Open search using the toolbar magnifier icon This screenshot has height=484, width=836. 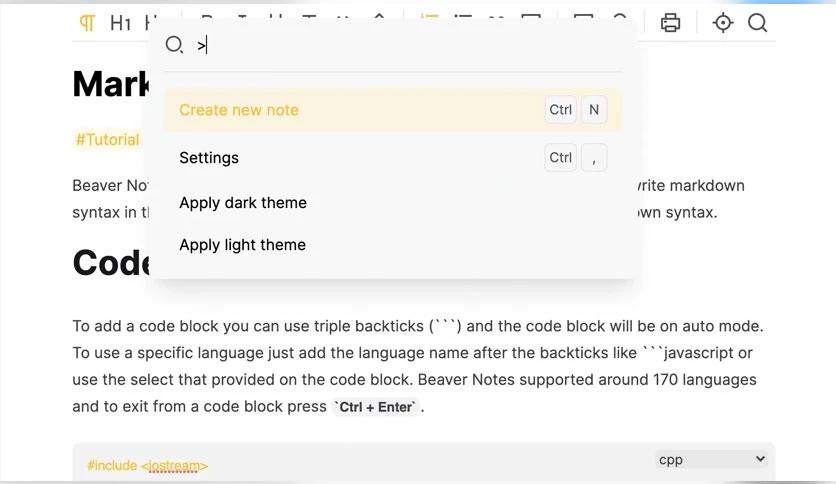click(x=757, y=23)
